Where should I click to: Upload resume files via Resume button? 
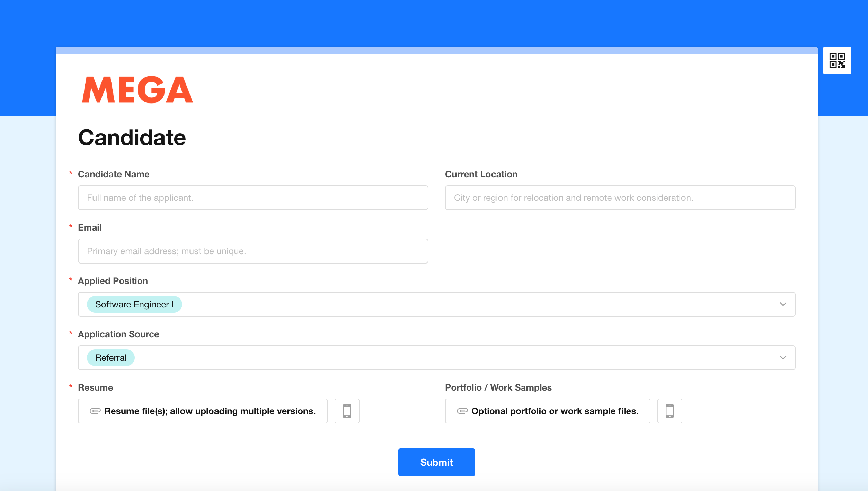click(x=203, y=411)
